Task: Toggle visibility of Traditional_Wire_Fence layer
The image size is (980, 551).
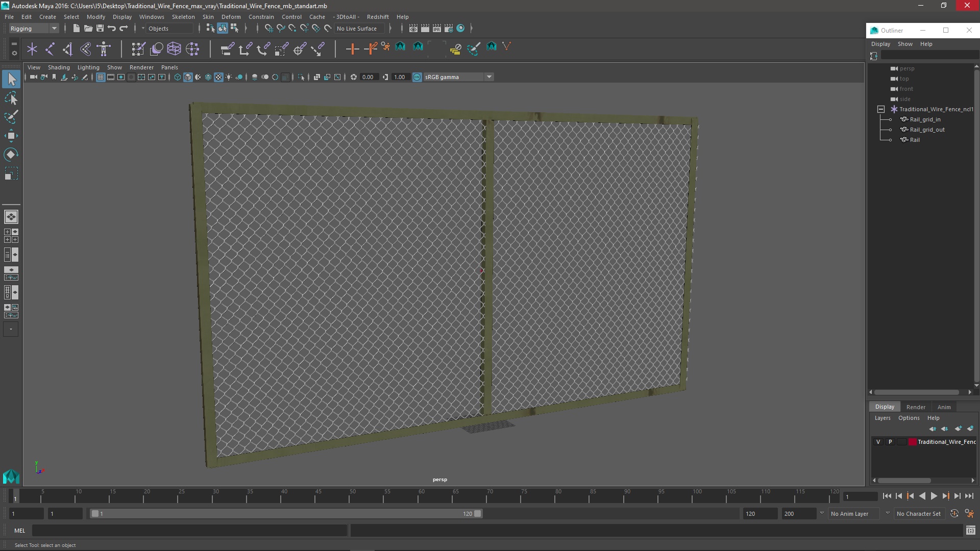Action: point(878,441)
